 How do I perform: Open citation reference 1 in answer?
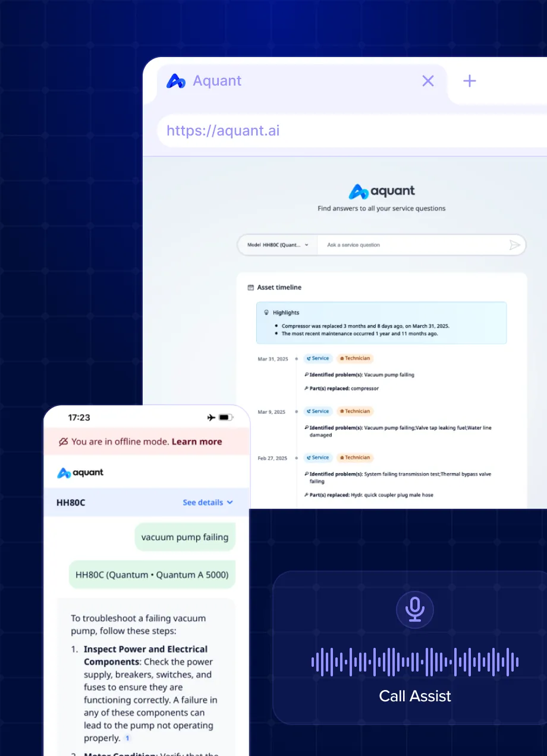(127, 739)
